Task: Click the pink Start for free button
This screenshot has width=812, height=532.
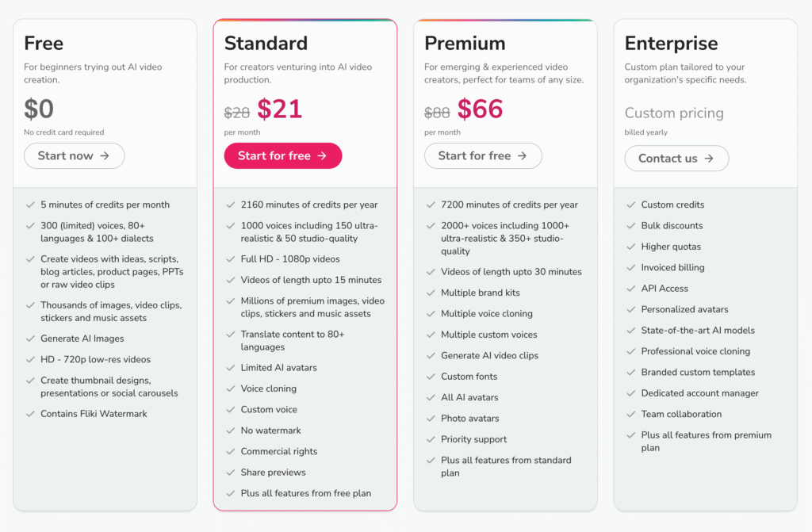Action: click(x=283, y=156)
